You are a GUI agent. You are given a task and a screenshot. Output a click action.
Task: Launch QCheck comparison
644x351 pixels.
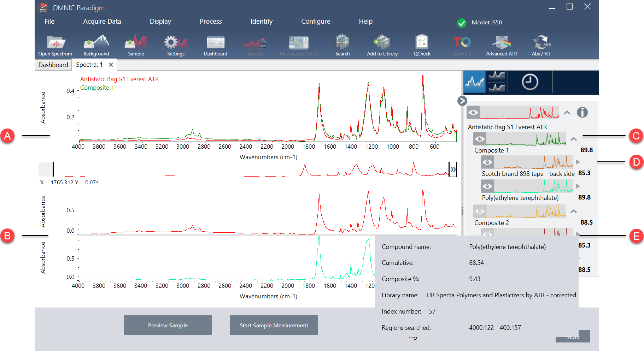[422, 46]
